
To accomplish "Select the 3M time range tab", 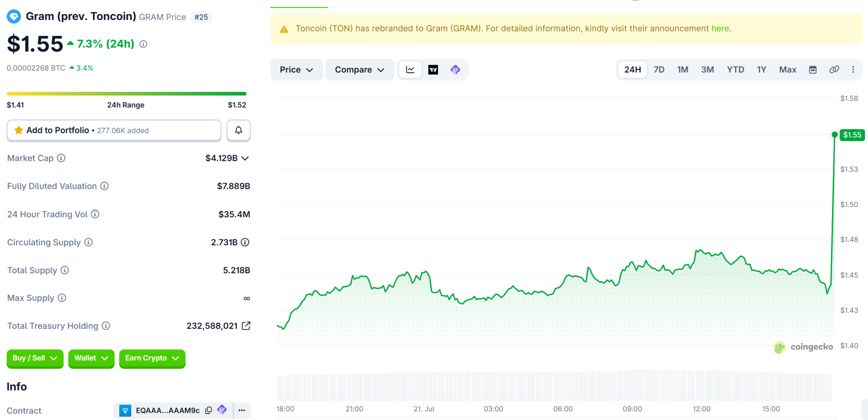I will 707,70.
